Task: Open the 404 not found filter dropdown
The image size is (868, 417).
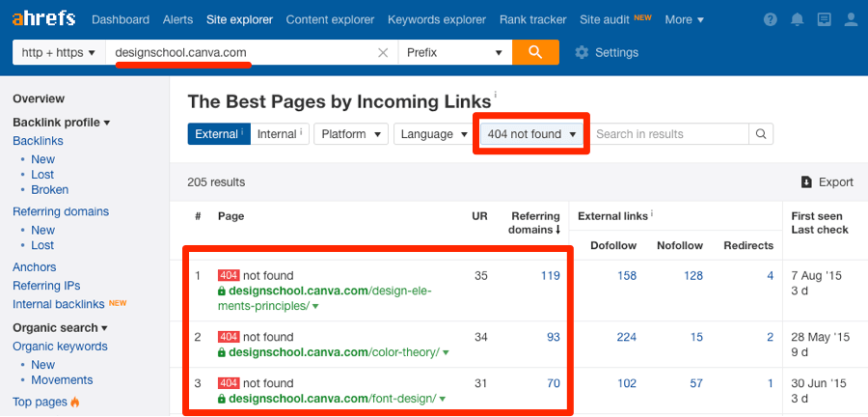Action: (531, 134)
